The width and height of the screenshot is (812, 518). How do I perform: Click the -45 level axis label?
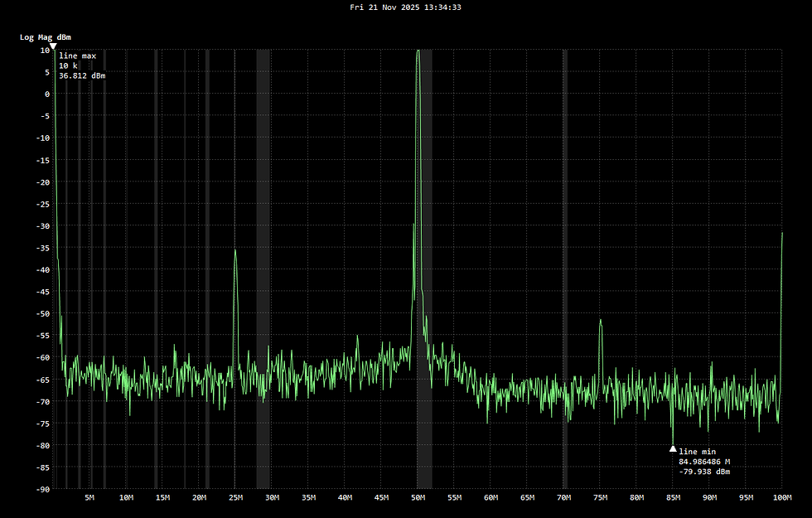coord(43,292)
